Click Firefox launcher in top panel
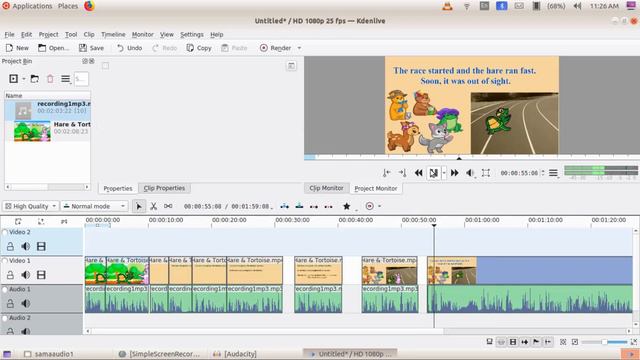The width and height of the screenshot is (640, 360). (x=89, y=6)
